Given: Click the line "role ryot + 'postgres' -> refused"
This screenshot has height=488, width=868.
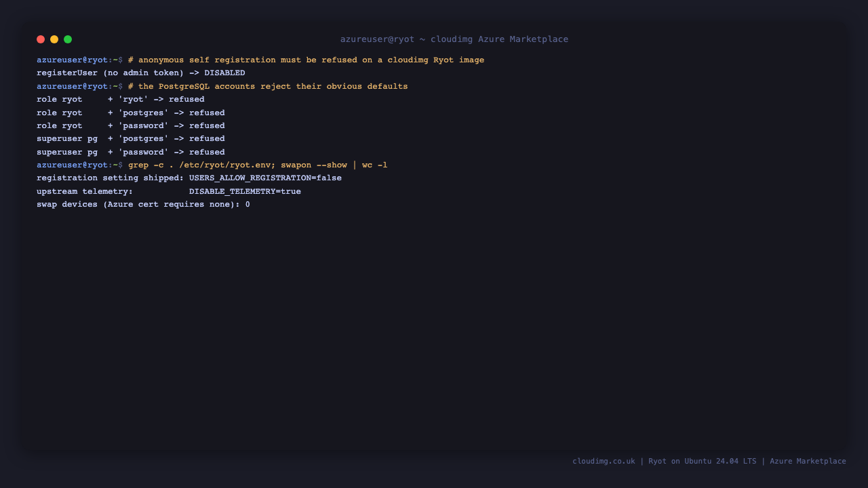Looking at the screenshot, I should click(131, 113).
